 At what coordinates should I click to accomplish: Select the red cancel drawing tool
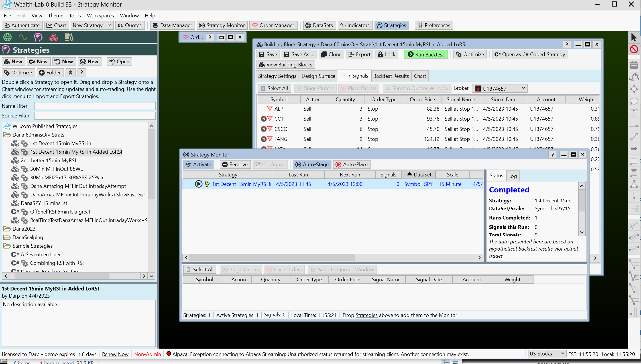coord(634,49)
